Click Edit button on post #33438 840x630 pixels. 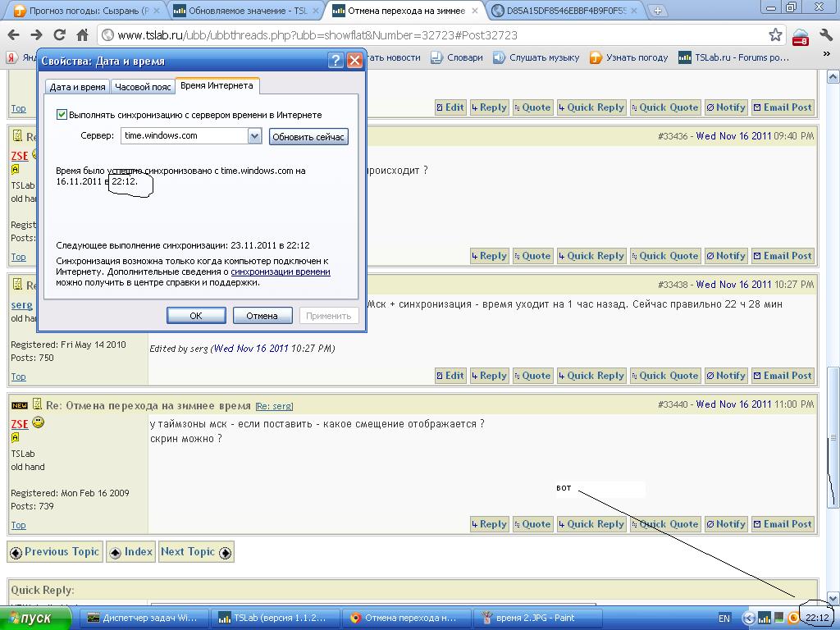point(450,376)
